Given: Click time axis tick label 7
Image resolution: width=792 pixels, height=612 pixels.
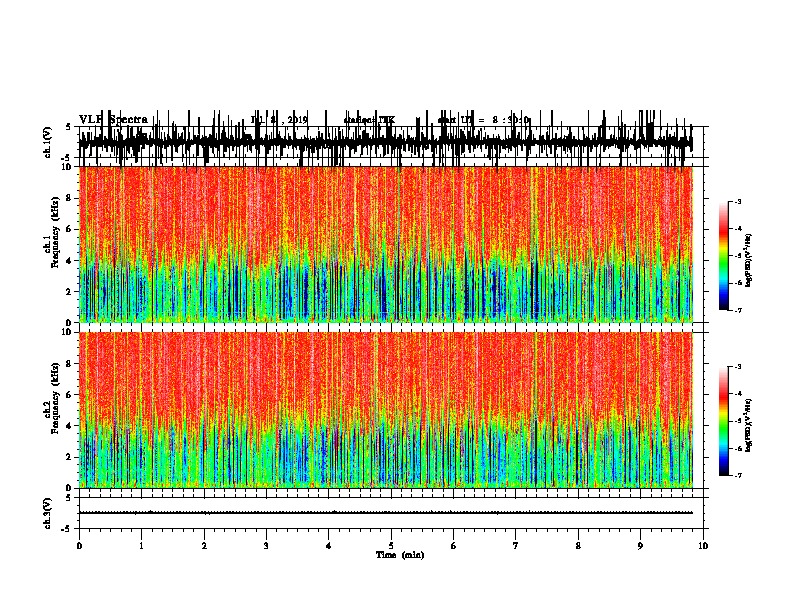Looking at the screenshot, I should 516,546.
